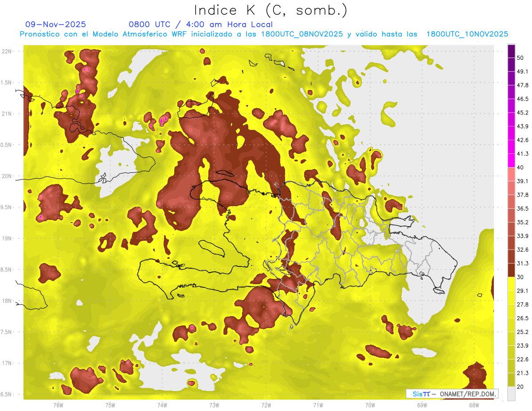Click the "35.2" value on the color scale

(523, 222)
